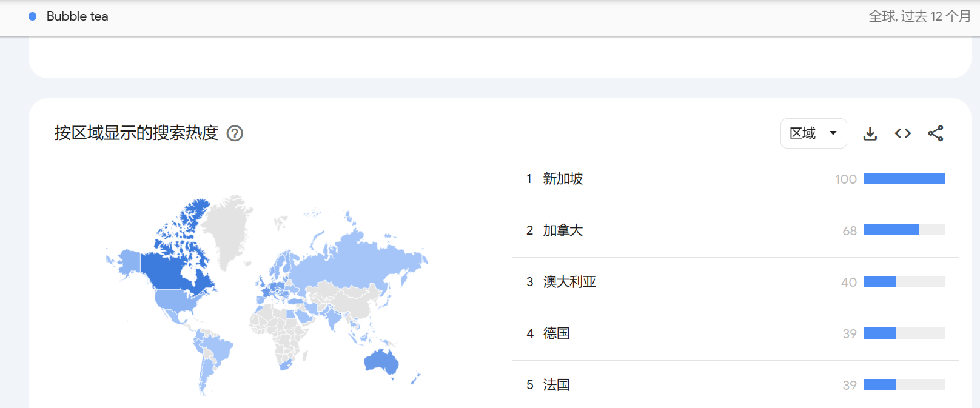The image size is (980, 408).
Task: Select 新加坡 in the ranking list
Action: click(x=563, y=179)
